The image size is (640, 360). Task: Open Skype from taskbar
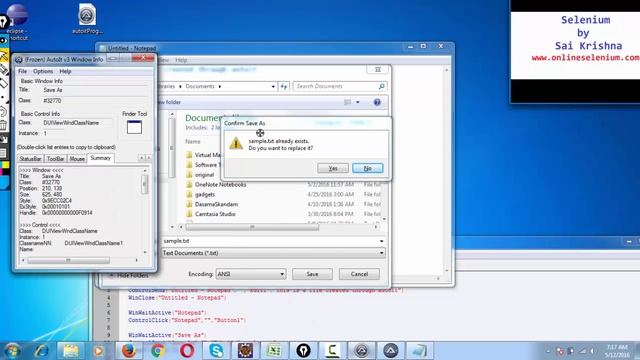coord(216,351)
